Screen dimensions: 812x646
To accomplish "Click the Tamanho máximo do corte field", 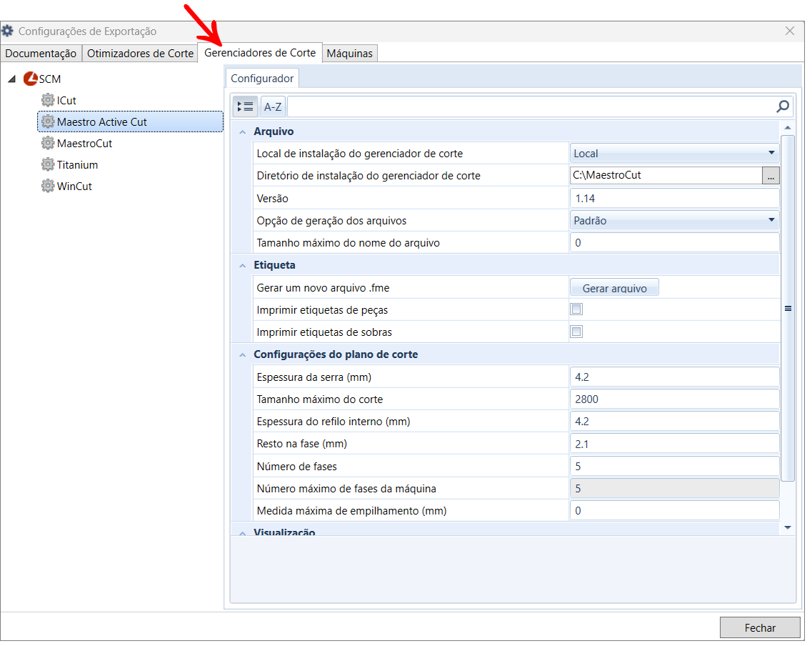I will point(674,399).
